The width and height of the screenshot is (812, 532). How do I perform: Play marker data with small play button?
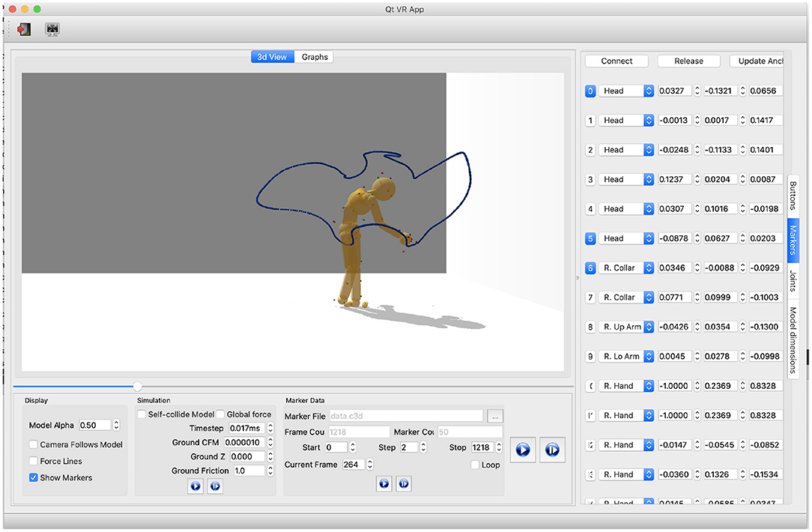(384, 483)
